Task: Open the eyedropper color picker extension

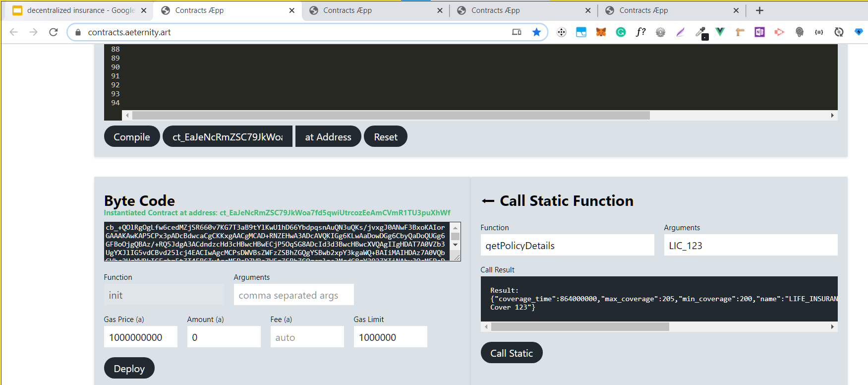Action: pos(700,33)
